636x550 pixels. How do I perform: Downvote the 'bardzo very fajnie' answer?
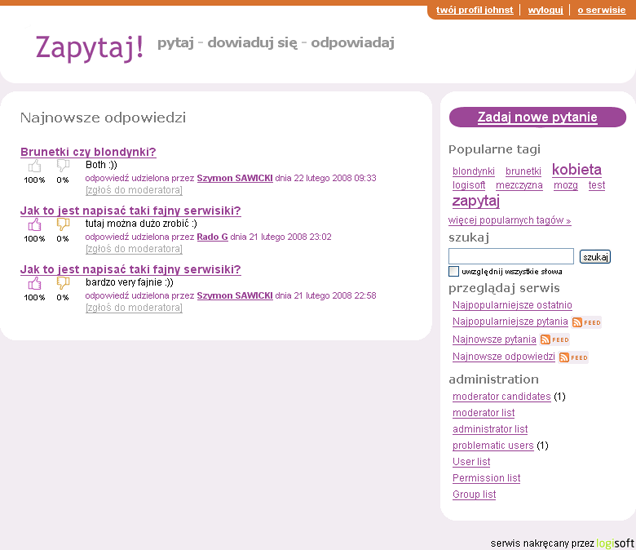[63, 284]
